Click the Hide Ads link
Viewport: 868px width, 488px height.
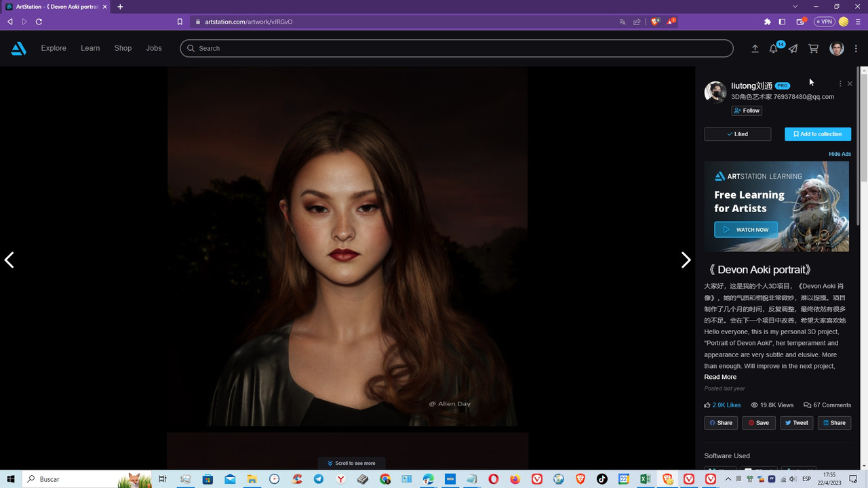pyautogui.click(x=840, y=154)
